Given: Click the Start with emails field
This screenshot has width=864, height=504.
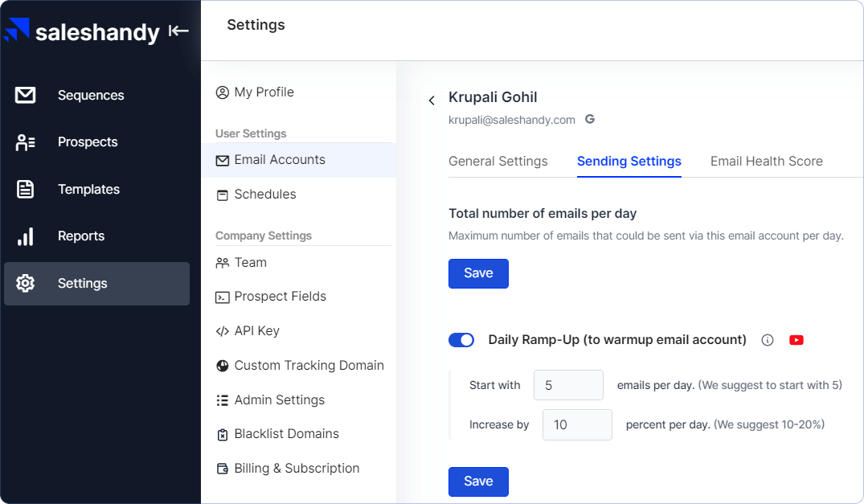Looking at the screenshot, I should (x=568, y=385).
